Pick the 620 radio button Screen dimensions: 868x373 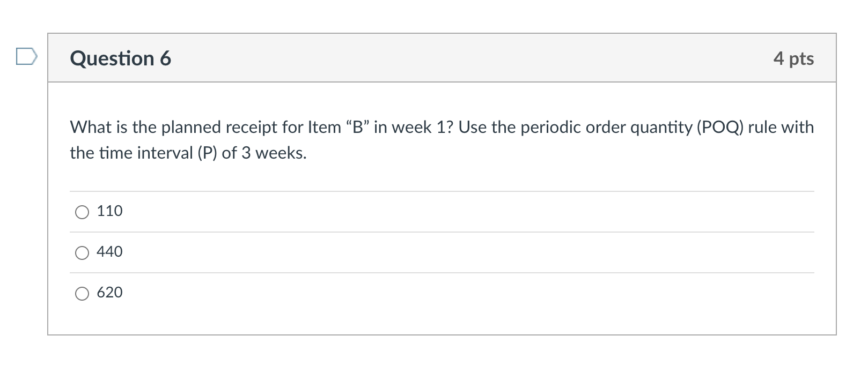82,294
